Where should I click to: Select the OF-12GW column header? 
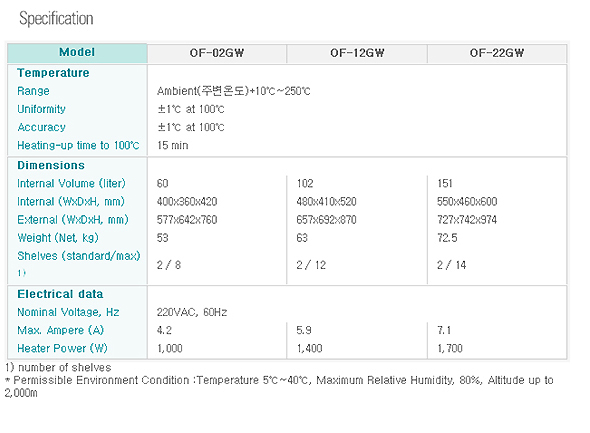(357, 53)
